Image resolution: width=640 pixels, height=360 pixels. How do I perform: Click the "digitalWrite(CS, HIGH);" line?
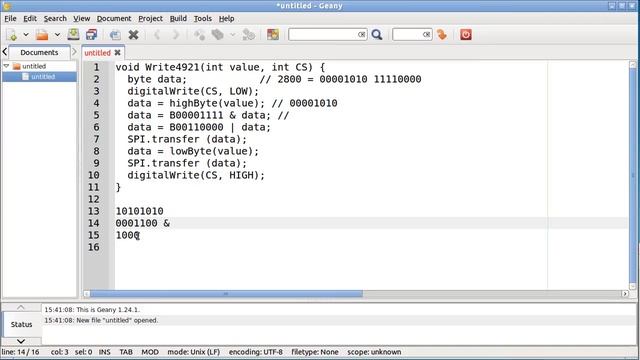click(x=196, y=176)
